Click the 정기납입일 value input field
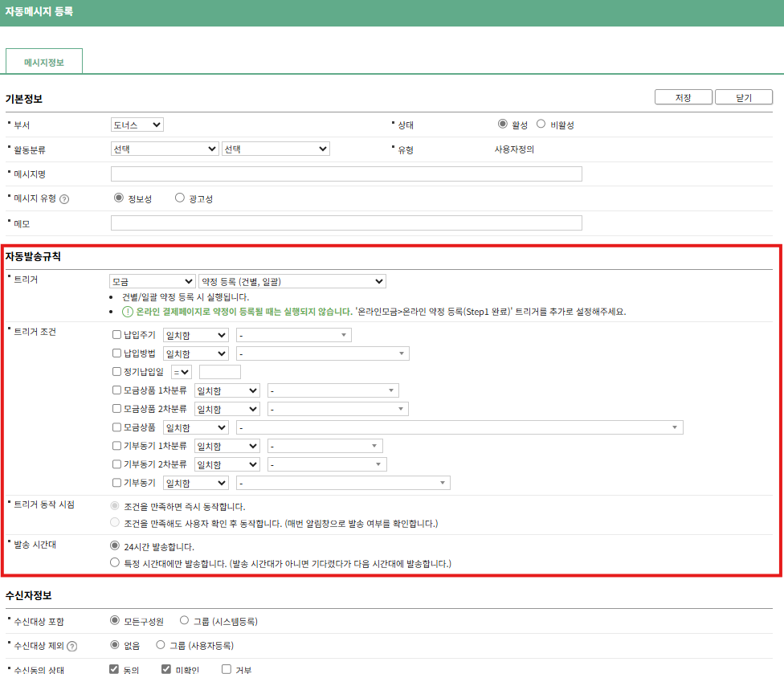 coord(220,372)
